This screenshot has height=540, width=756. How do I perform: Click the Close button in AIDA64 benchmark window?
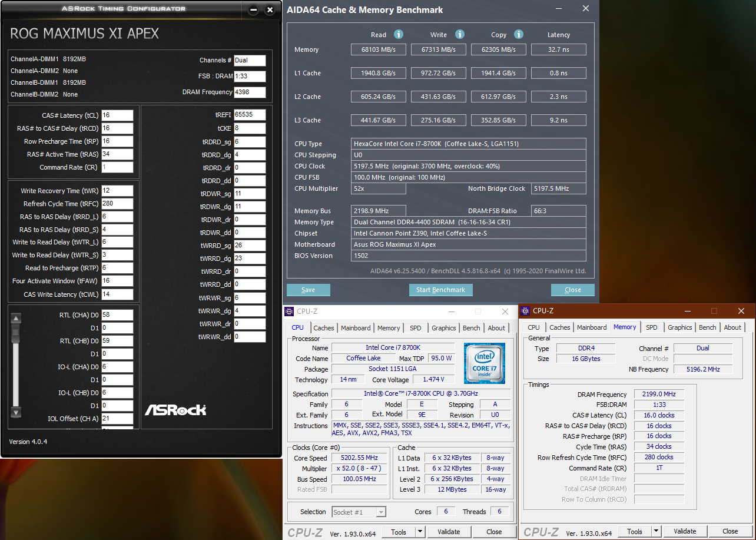point(573,290)
